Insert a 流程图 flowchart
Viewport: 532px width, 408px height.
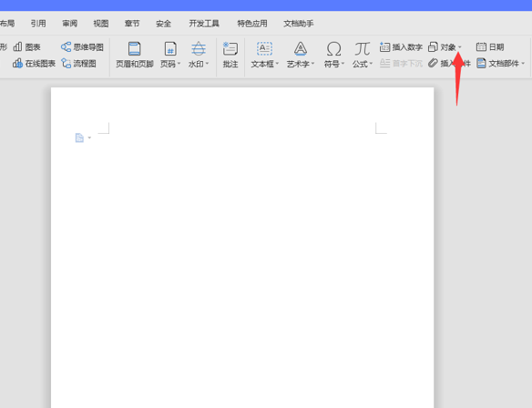coord(78,64)
